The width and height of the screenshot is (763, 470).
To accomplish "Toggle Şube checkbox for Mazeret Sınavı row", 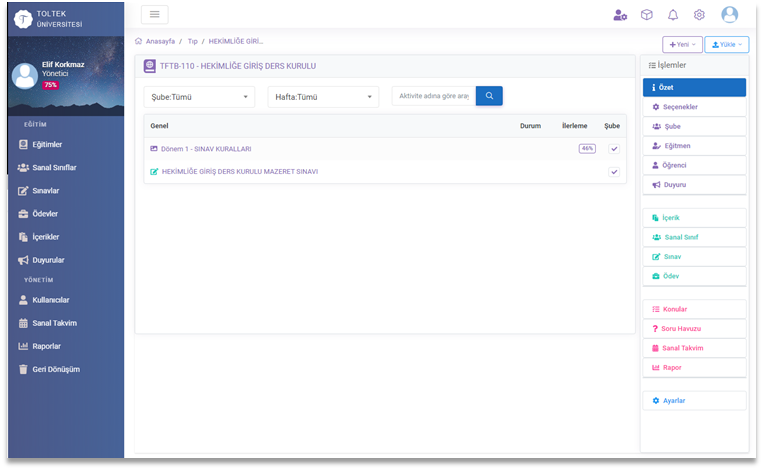I will pyautogui.click(x=614, y=172).
